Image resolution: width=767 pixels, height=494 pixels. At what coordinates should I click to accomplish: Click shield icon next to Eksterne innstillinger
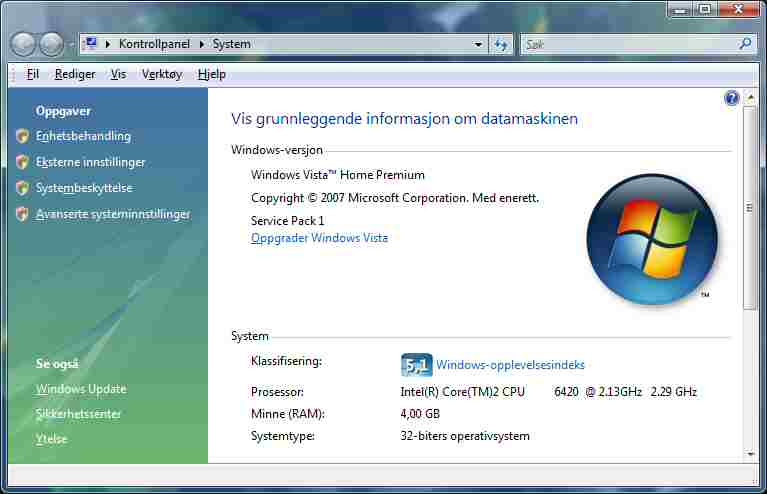click(x=23, y=162)
